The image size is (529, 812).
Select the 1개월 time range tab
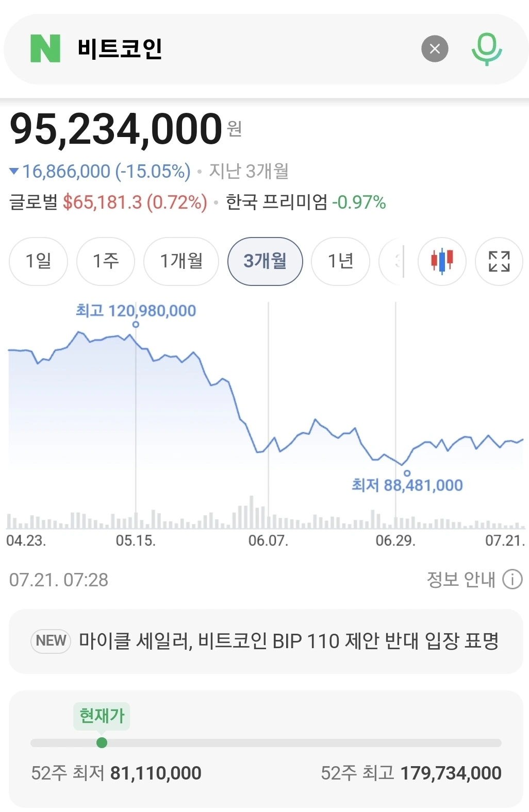(181, 261)
